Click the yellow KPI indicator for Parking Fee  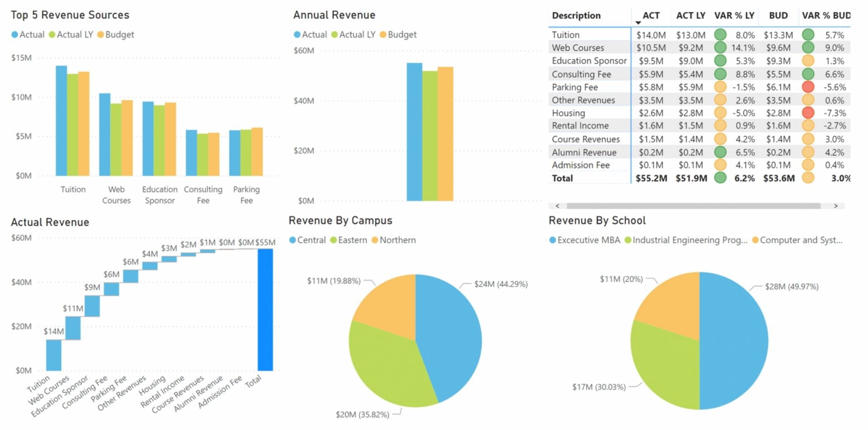[721, 87]
